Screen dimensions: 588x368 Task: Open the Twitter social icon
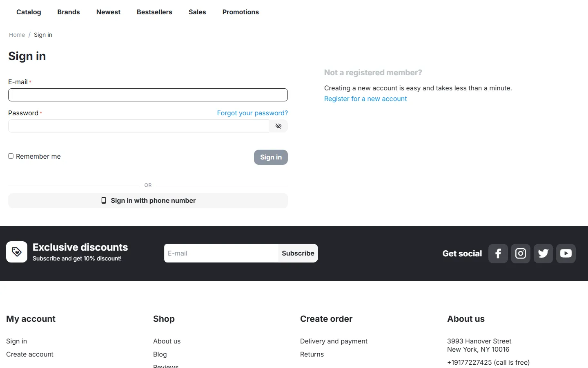[x=543, y=254]
